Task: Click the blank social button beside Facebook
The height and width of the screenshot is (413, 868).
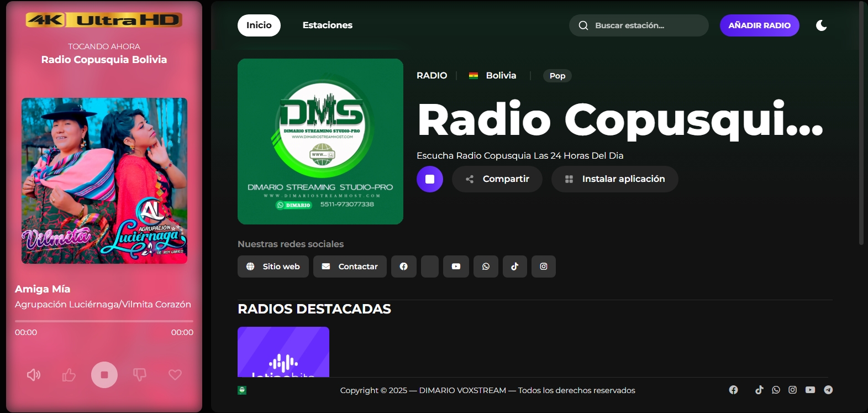Action: (x=430, y=266)
